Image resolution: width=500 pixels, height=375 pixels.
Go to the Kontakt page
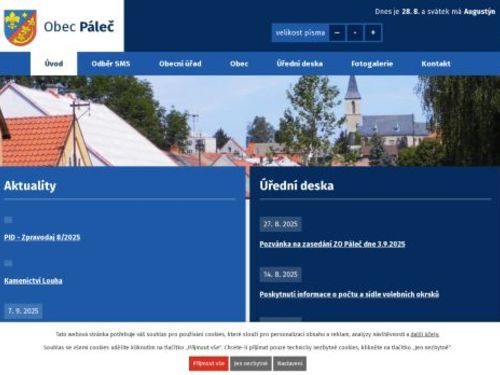pos(436,64)
